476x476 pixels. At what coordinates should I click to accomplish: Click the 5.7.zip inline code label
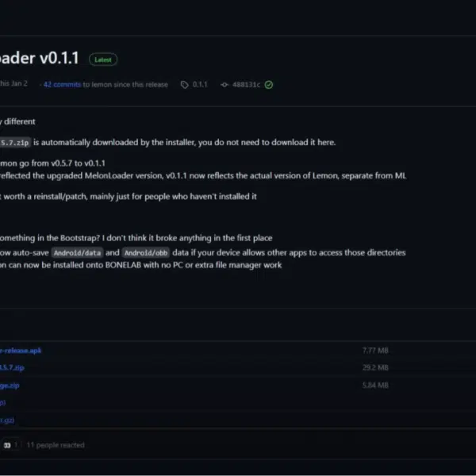pyautogui.click(x=15, y=142)
